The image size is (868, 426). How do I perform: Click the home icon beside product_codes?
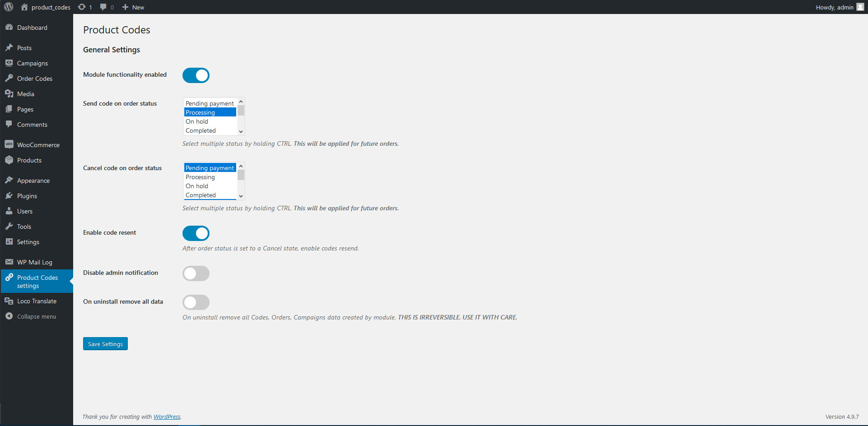point(24,7)
